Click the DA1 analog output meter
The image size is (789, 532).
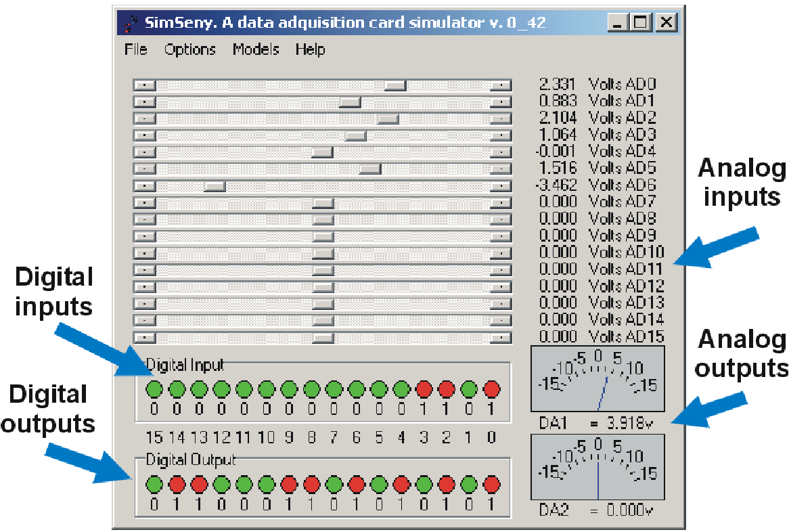(x=598, y=378)
